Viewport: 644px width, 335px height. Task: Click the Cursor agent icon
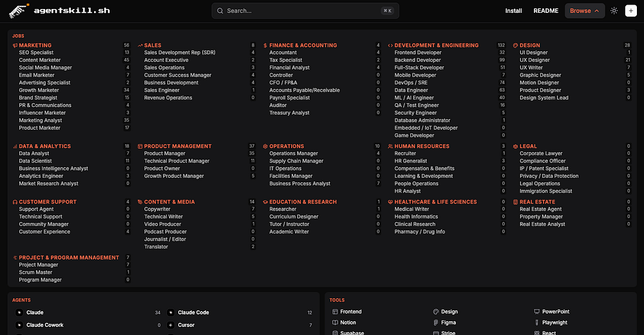click(171, 325)
